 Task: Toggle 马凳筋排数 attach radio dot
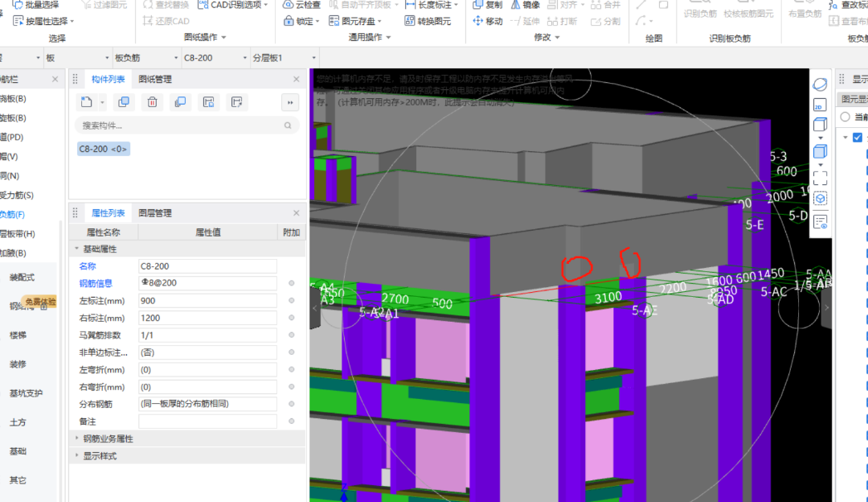pyautogui.click(x=291, y=335)
